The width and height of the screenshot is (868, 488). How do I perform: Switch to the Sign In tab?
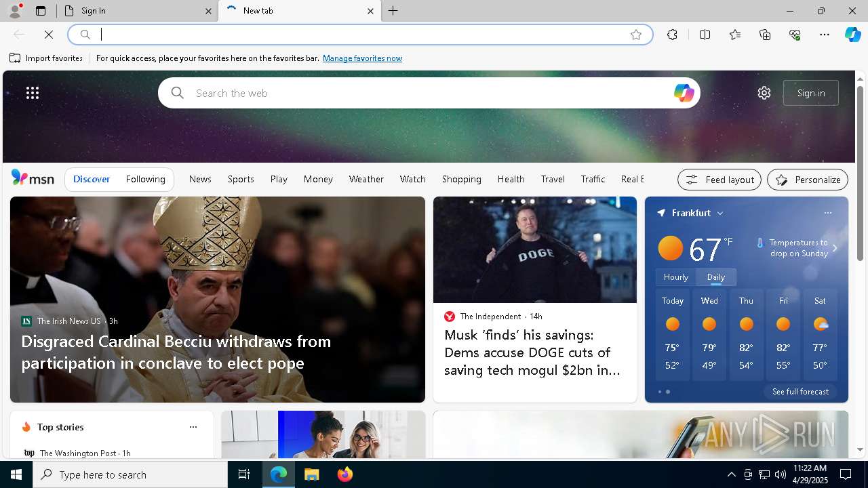pyautogui.click(x=139, y=11)
